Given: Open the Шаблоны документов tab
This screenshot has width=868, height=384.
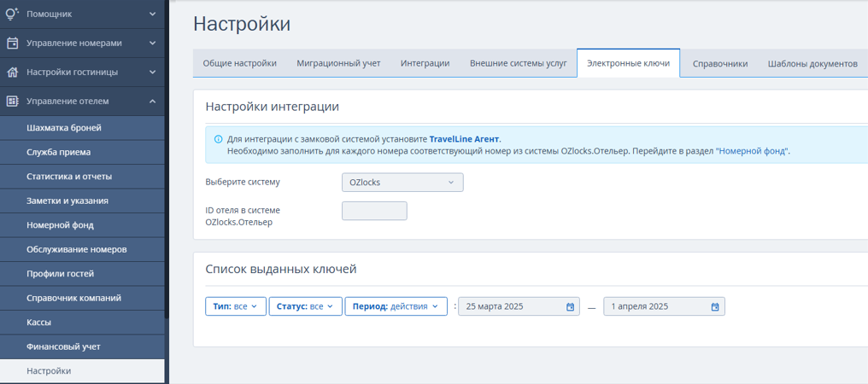Looking at the screenshot, I should (812, 64).
